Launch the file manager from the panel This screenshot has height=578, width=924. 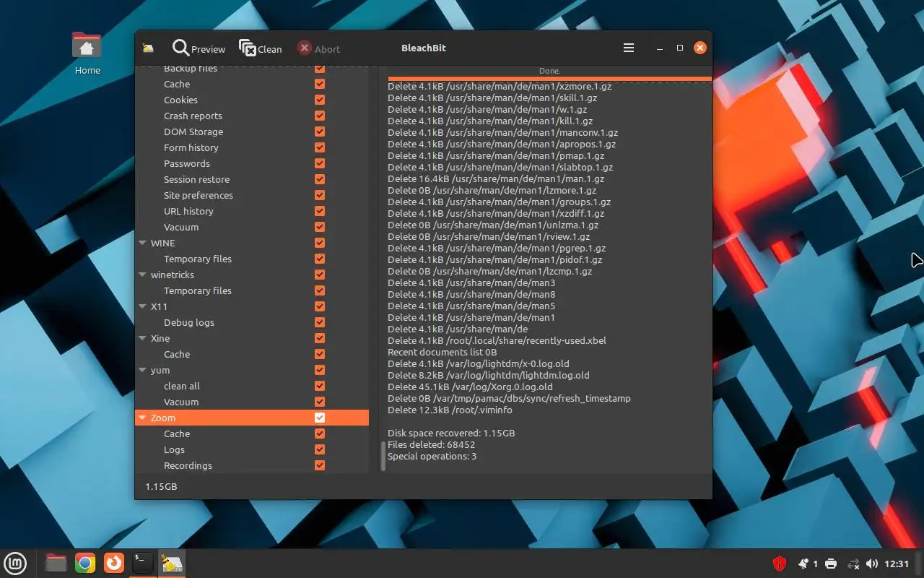[56, 563]
